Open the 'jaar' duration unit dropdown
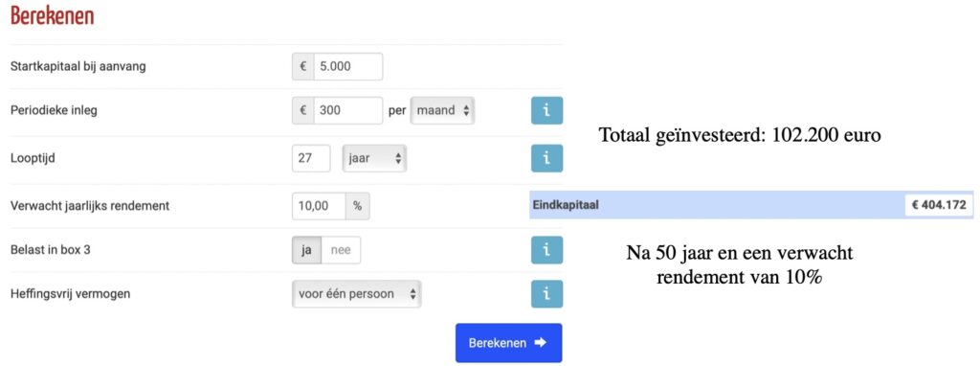Screen dimensions: 980x366 pos(374,158)
